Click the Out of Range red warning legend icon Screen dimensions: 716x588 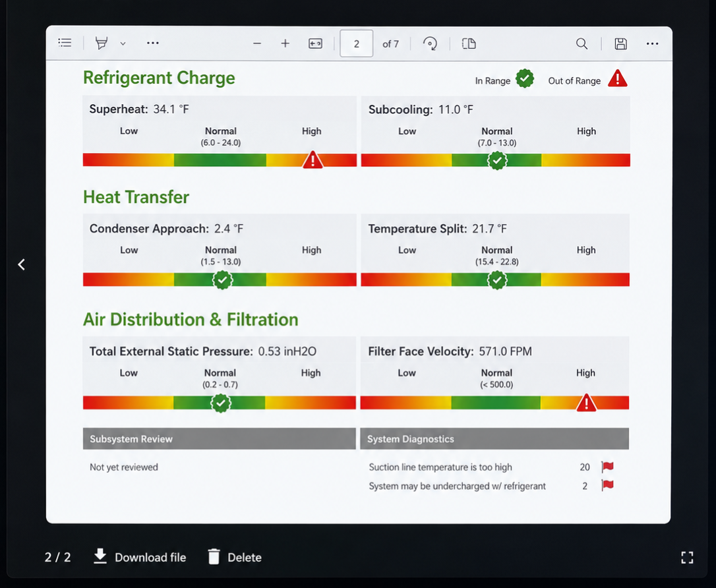(618, 78)
